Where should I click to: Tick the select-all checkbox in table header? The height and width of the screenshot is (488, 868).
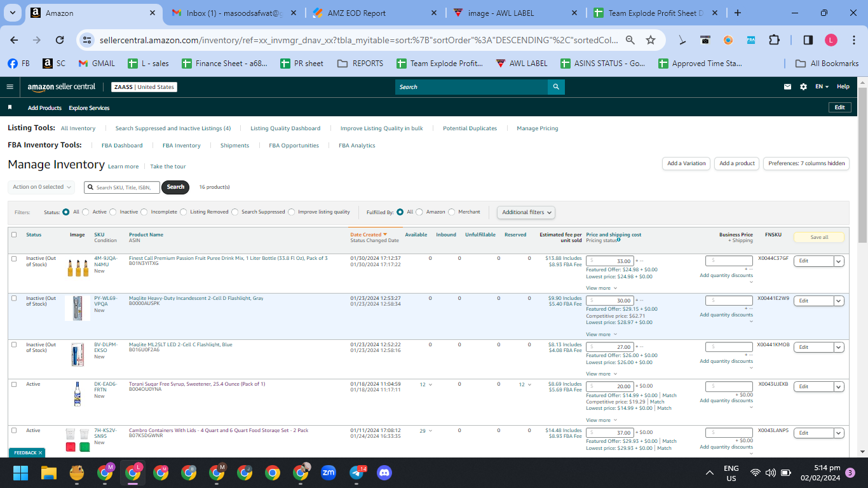coord(14,234)
